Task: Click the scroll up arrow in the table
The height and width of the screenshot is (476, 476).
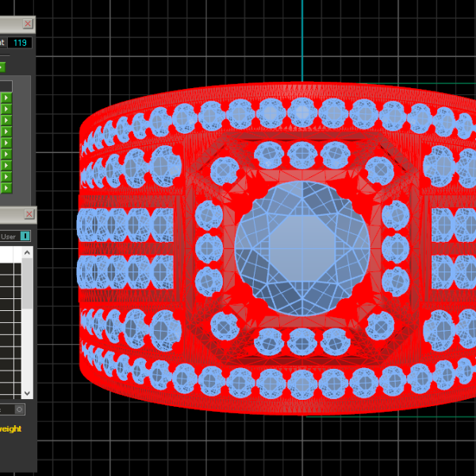Action: 28,252
